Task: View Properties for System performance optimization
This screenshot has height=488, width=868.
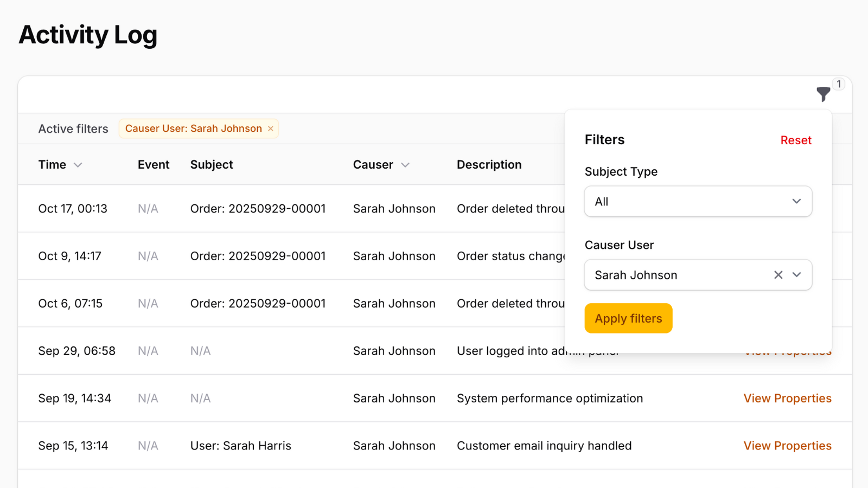Action: point(787,399)
